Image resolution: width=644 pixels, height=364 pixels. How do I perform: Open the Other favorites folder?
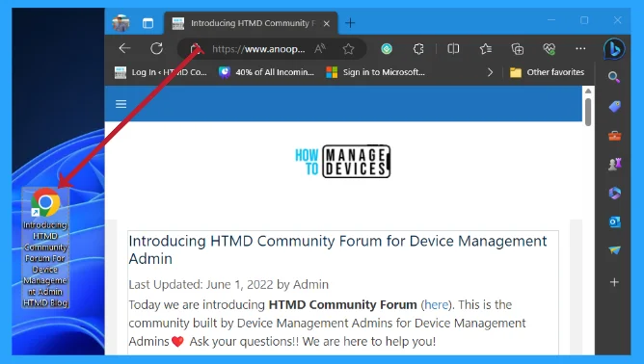tap(547, 72)
